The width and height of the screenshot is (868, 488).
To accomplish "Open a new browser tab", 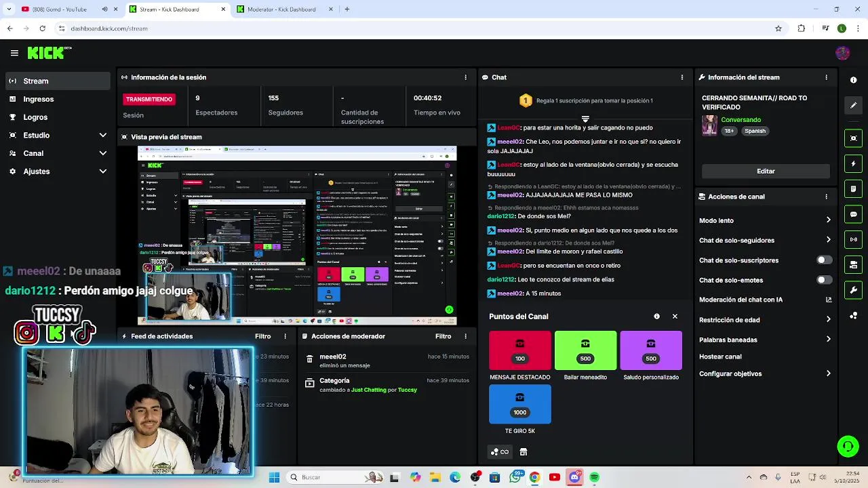I will click(347, 9).
